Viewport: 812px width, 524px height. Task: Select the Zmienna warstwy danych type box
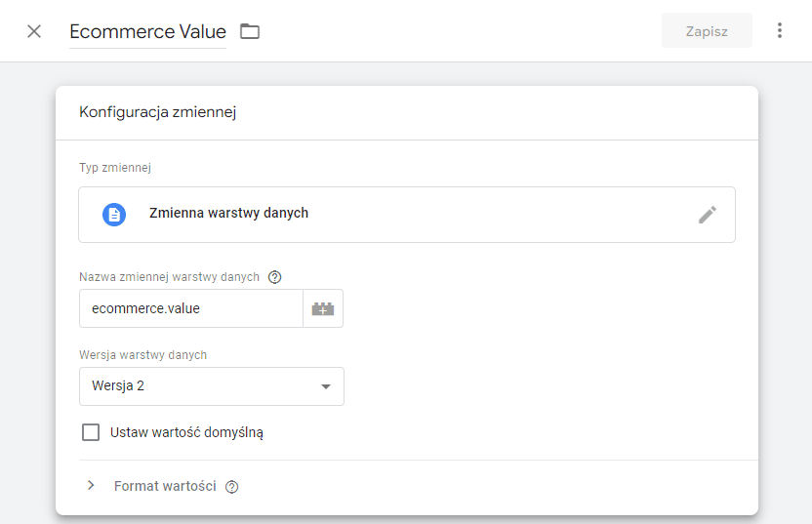[x=407, y=215]
